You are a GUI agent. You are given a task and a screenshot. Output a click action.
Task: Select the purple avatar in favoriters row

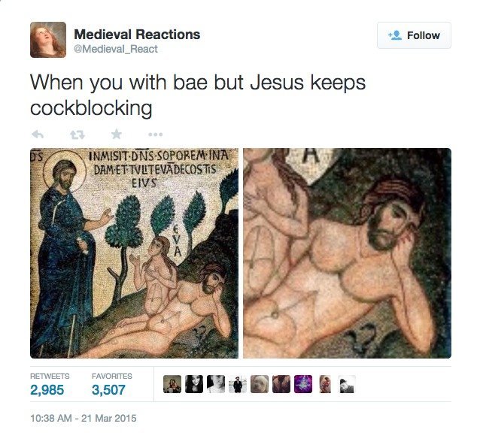click(303, 384)
